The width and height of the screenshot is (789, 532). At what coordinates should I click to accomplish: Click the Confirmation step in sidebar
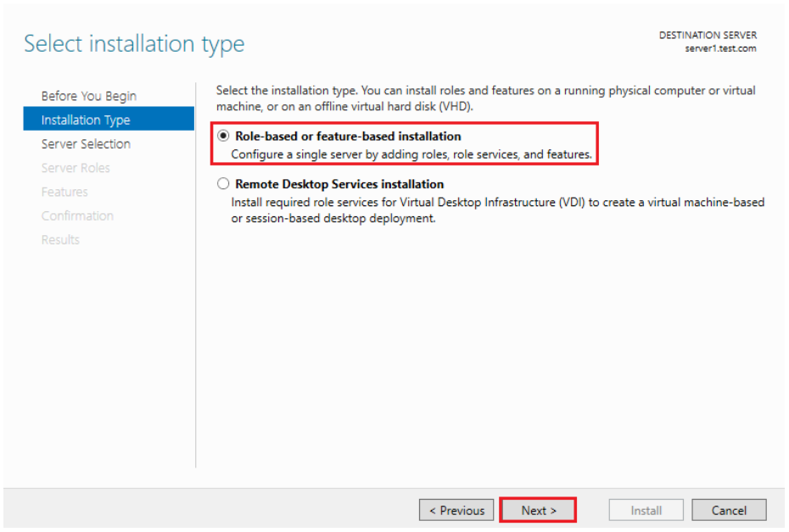(x=77, y=216)
